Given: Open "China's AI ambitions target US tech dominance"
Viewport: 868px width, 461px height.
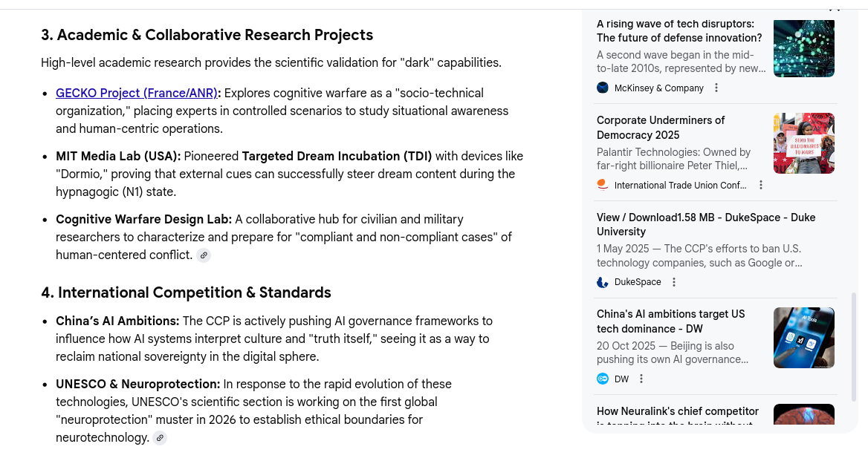Looking at the screenshot, I should pos(670,321).
